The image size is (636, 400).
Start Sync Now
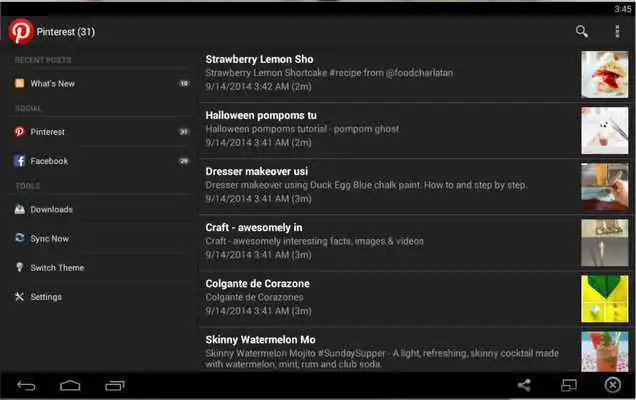coord(101,239)
